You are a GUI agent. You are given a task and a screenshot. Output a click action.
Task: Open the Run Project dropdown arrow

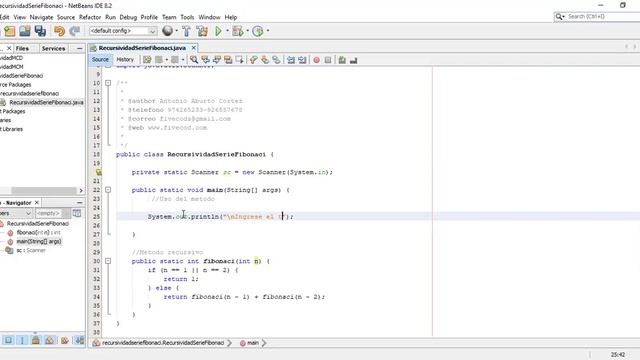click(227, 31)
